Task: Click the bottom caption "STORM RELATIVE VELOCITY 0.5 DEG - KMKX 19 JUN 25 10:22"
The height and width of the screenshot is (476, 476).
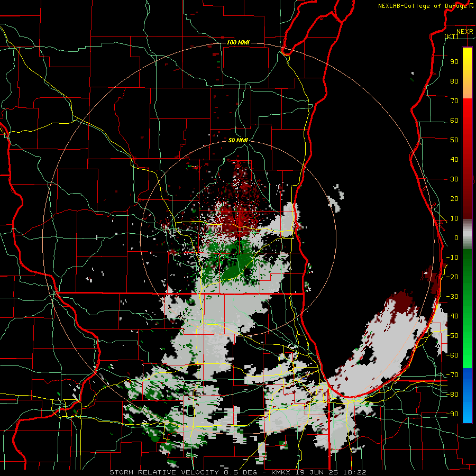Action: 238,472
